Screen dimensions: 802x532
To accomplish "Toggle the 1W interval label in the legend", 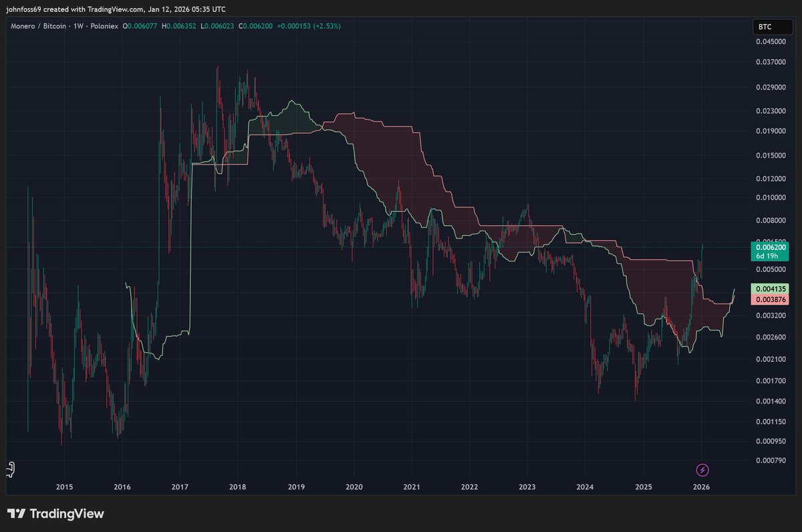I will pyautogui.click(x=80, y=27).
